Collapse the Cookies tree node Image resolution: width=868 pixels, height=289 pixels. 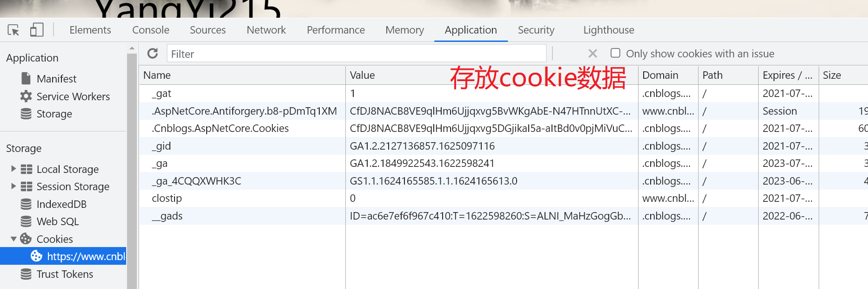13,239
